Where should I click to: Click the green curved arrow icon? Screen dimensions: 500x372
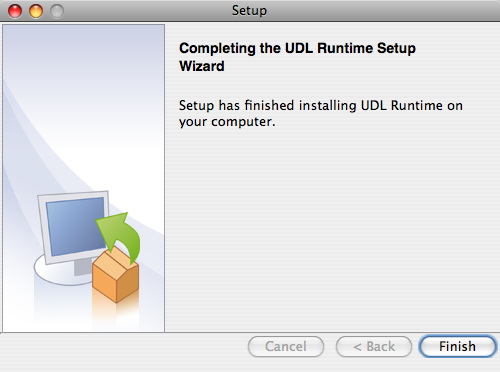pyautogui.click(x=120, y=237)
